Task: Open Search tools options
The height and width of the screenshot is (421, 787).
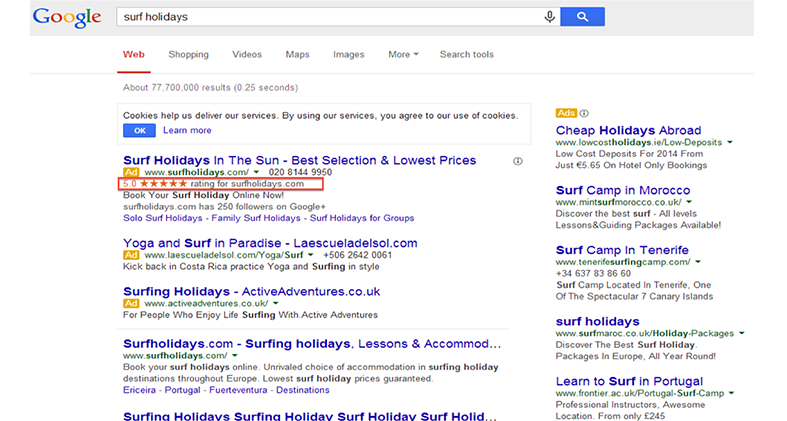Action: tap(466, 55)
